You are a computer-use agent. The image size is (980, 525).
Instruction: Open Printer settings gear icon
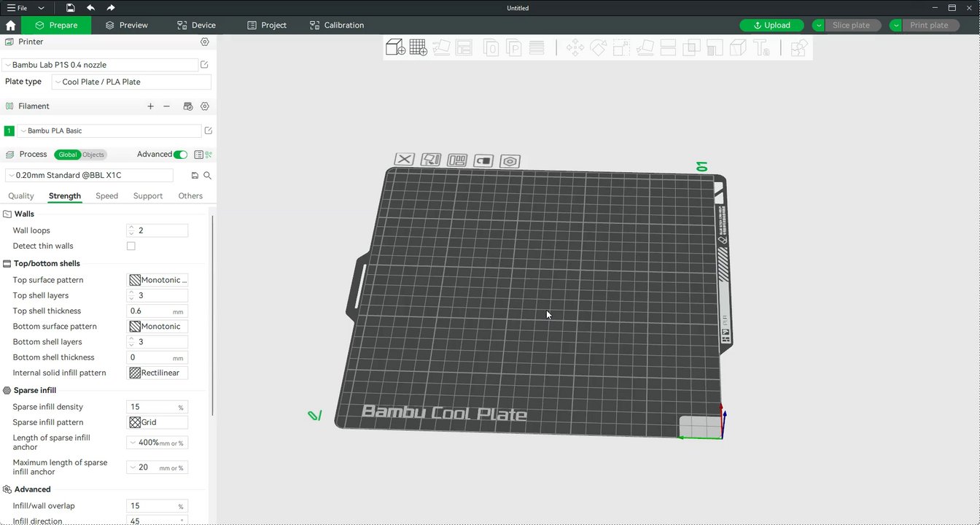(205, 42)
